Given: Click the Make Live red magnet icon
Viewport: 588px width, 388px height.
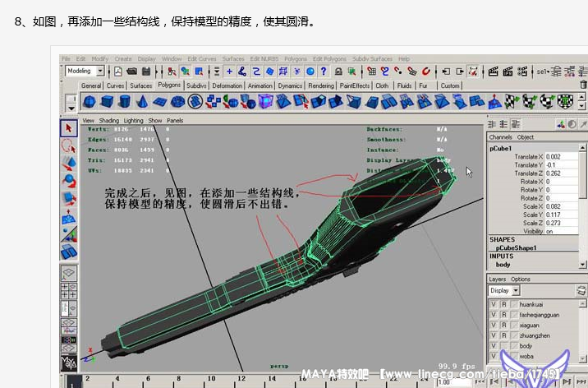Looking at the screenshot, I should click(425, 72).
